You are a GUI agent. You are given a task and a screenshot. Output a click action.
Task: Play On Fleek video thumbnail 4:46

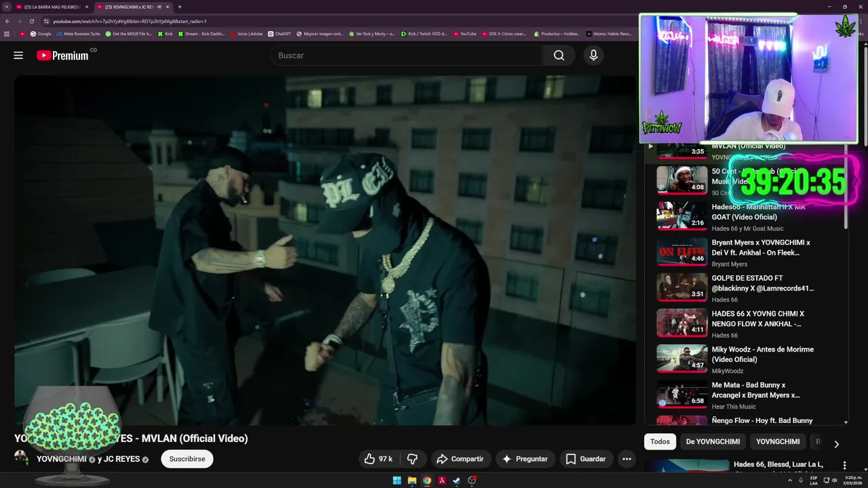pos(682,251)
